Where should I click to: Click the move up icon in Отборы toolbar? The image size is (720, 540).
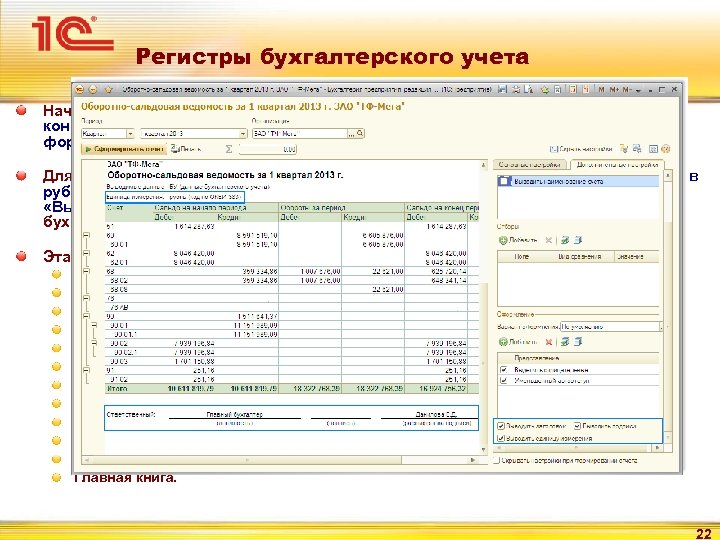(x=565, y=240)
